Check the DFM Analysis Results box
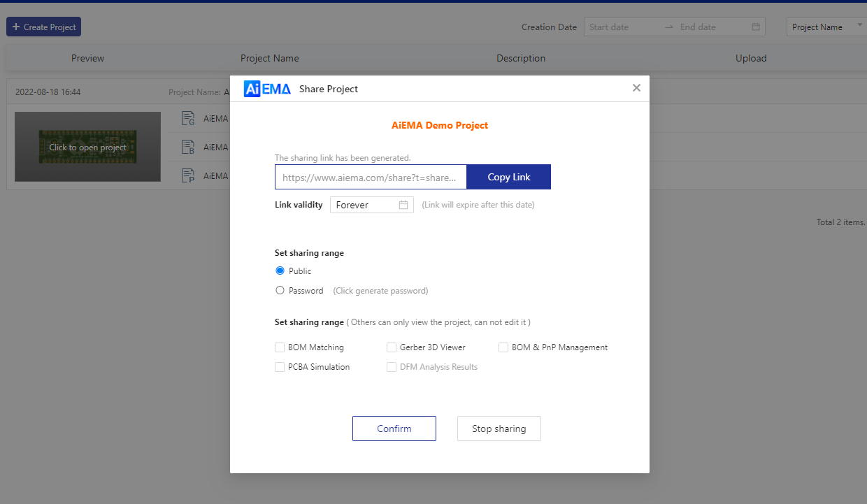The image size is (867, 504). coord(392,367)
